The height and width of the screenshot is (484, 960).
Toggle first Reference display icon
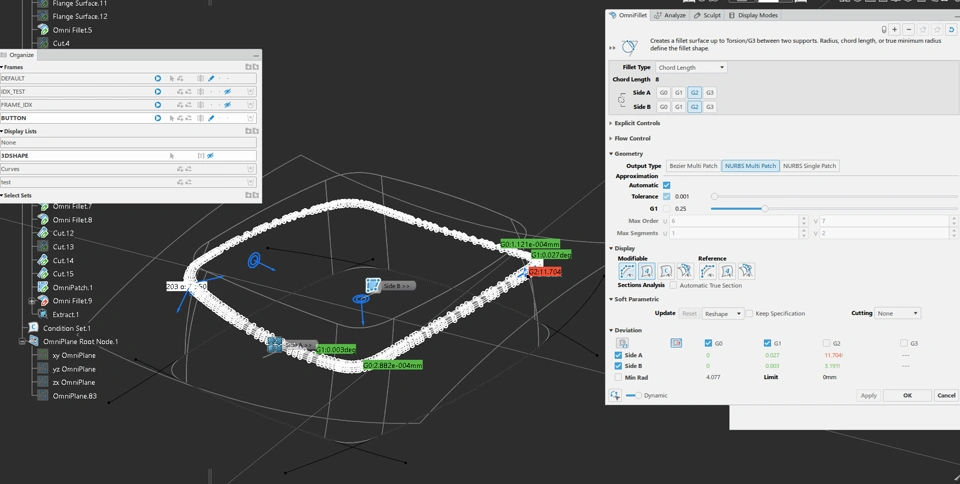(708, 271)
